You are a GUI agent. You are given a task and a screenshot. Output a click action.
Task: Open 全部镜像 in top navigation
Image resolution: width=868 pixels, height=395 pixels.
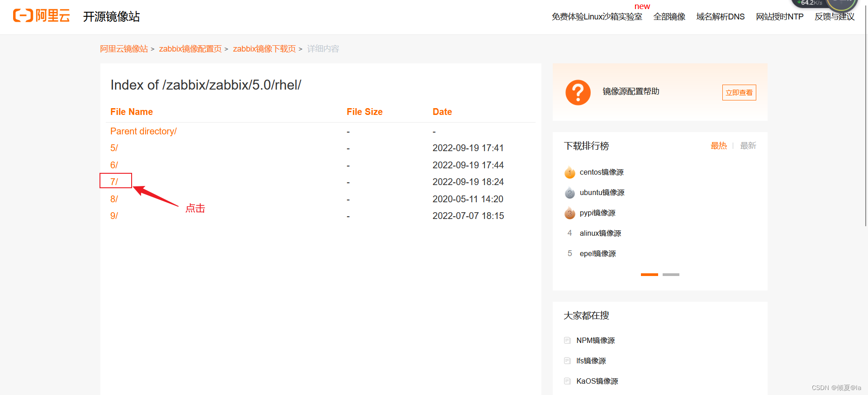point(669,17)
